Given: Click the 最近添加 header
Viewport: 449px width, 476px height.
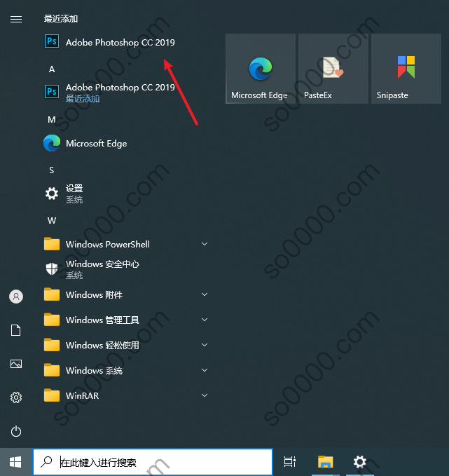Looking at the screenshot, I should (61, 19).
